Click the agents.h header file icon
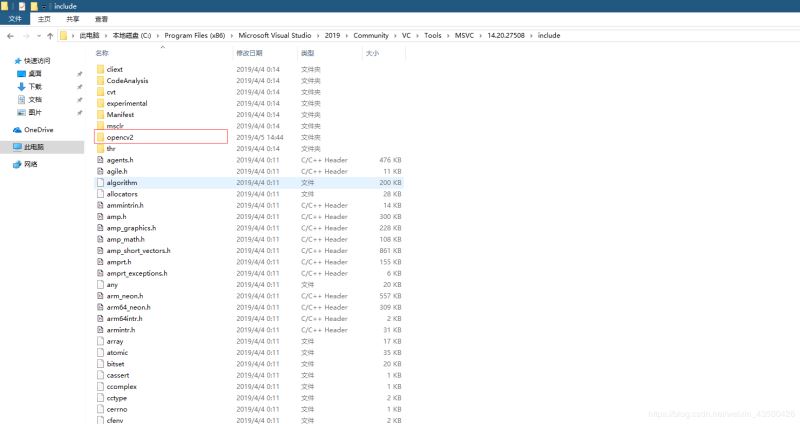800x424 pixels. [101, 160]
